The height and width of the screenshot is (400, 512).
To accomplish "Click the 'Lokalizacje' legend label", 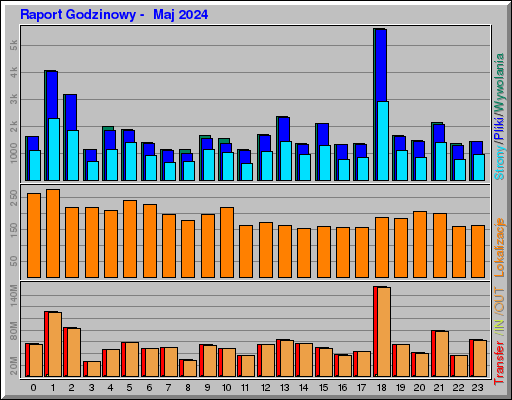I will pyautogui.click(x=499, y=247).
